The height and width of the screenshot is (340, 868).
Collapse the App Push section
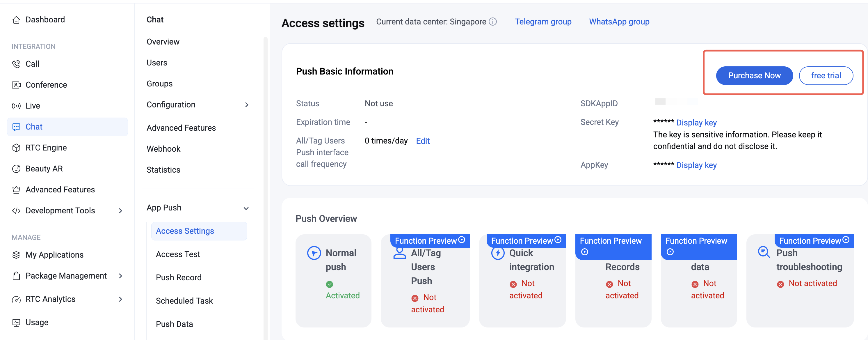point(246,208)
